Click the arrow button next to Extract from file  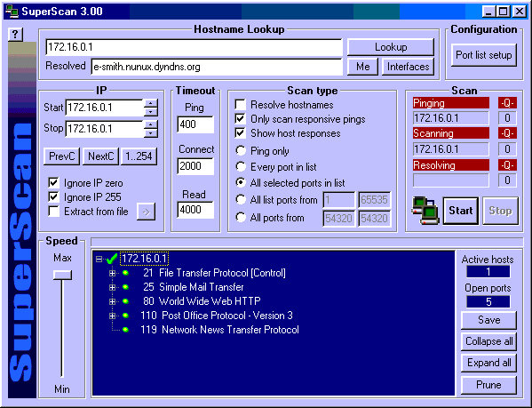[x=146, y=212]
